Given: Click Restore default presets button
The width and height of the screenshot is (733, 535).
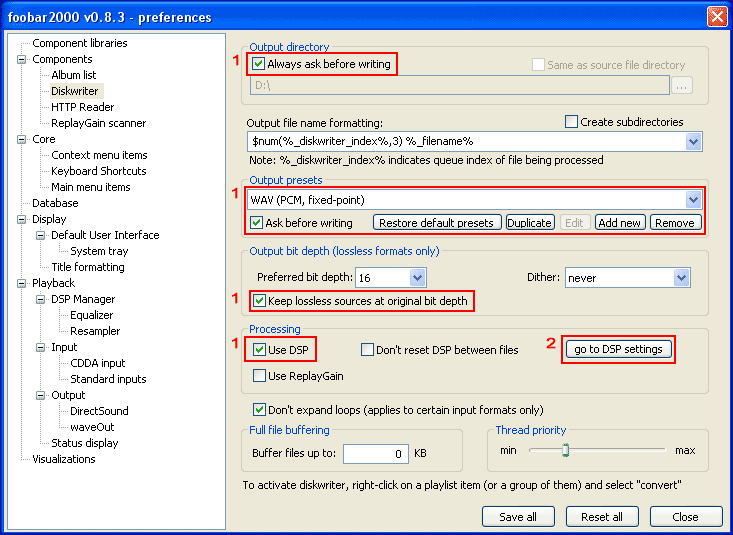Looking at the screenshot, I should pos(437,223).
